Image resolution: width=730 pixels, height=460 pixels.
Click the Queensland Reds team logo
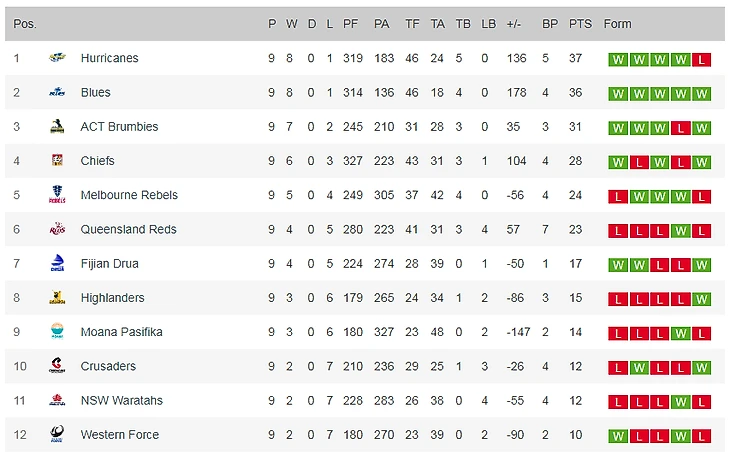[x=57, y=229]
